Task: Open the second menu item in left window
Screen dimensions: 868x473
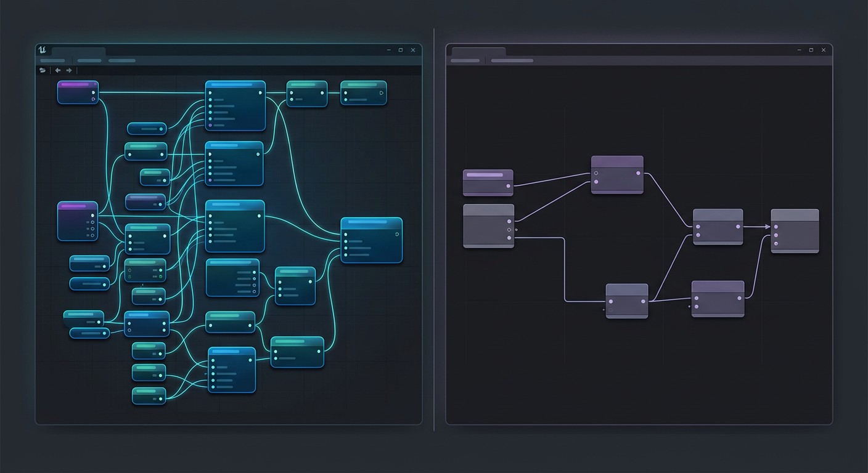Action: tap(89, 60)
